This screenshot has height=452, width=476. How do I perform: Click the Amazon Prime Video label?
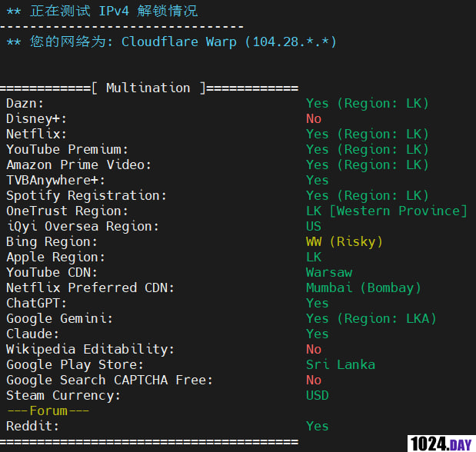[79, 165]
